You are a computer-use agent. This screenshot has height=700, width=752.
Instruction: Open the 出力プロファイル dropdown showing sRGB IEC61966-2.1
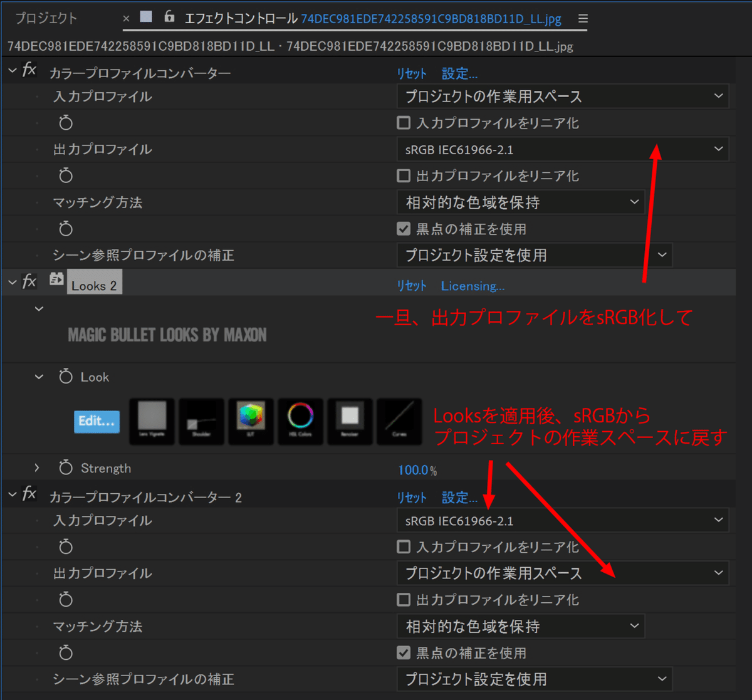[563, 149]
